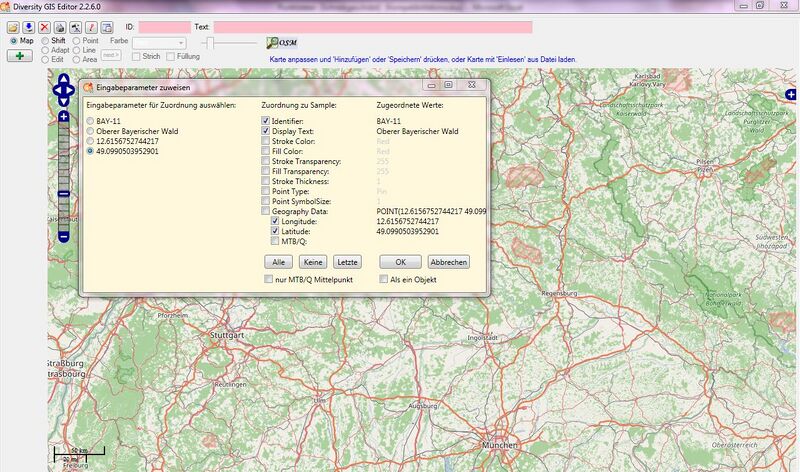Enable the Stroke Thickness checkbox
Image resolution: width=800 pixels, height=472 pixels.
point(265,181)
